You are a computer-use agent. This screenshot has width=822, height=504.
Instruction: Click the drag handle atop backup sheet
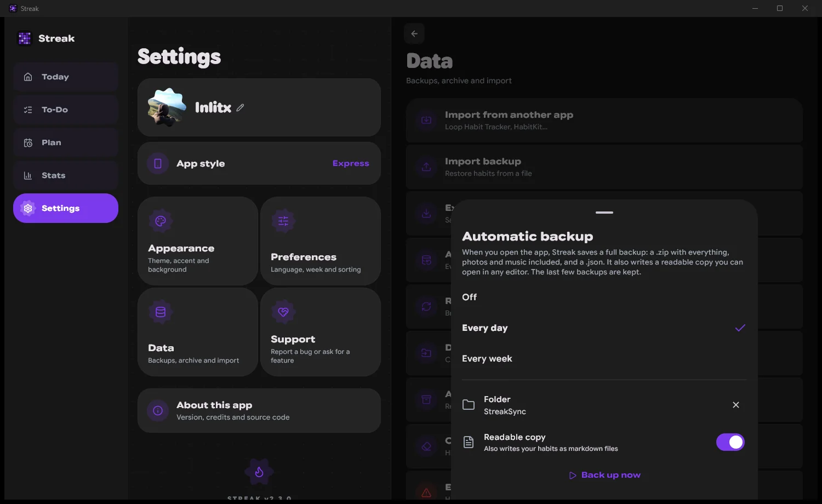point(604,213)
